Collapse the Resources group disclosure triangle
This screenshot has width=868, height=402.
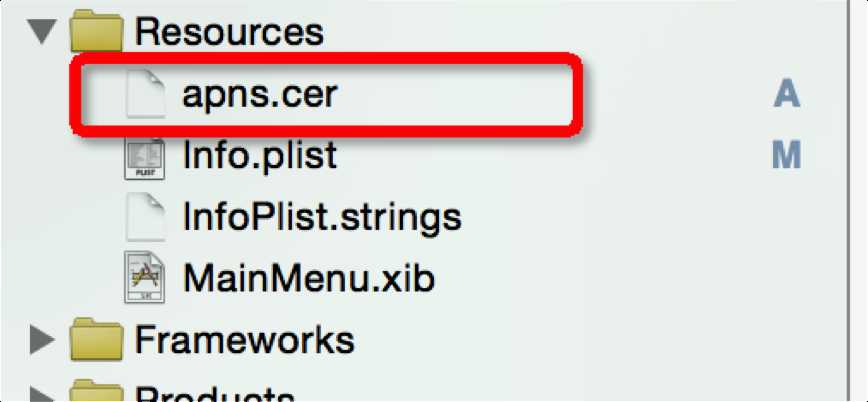41,32
